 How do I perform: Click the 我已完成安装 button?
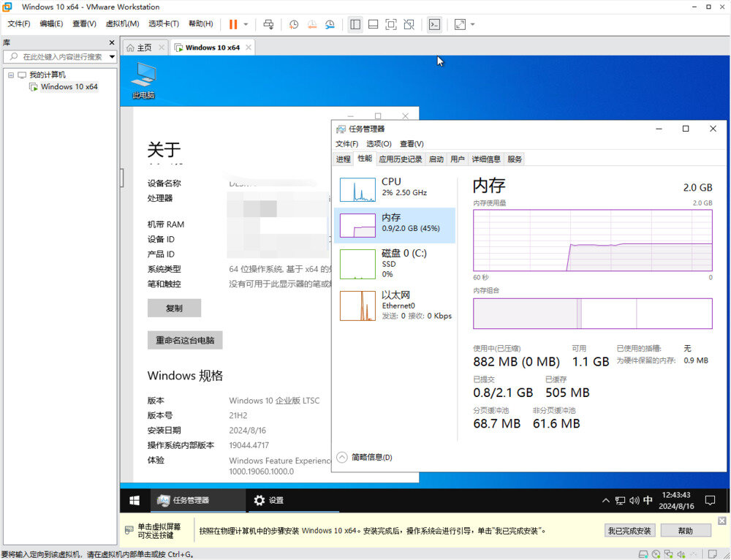click(x=629, y=531)
